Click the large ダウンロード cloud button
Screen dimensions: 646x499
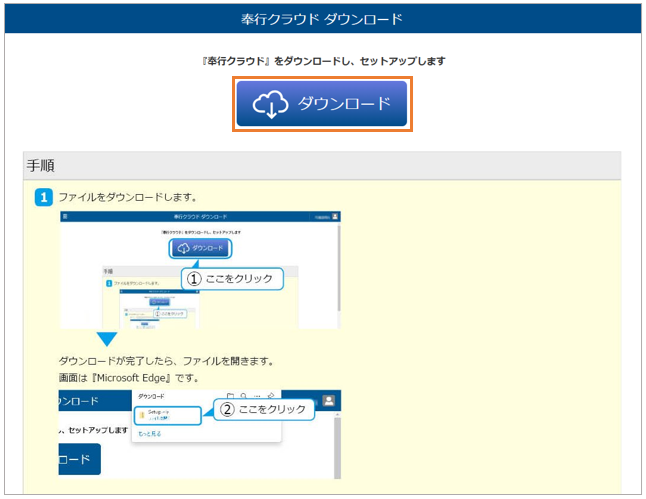322,103
